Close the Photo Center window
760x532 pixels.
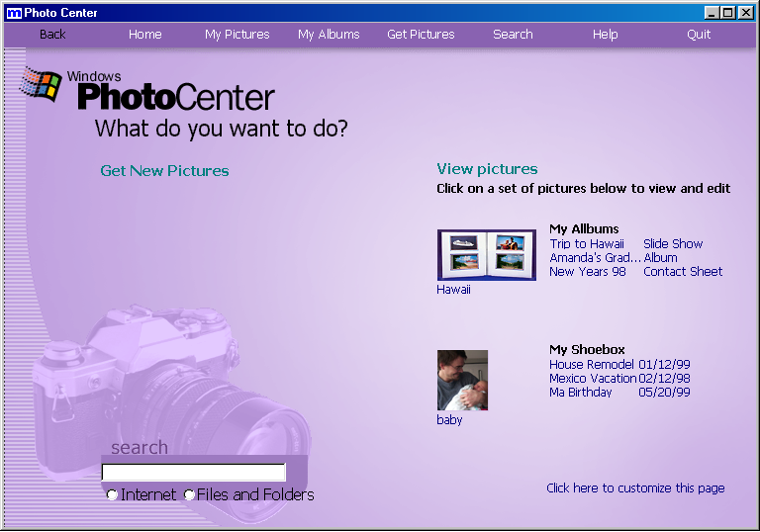(x=745, y=13)
